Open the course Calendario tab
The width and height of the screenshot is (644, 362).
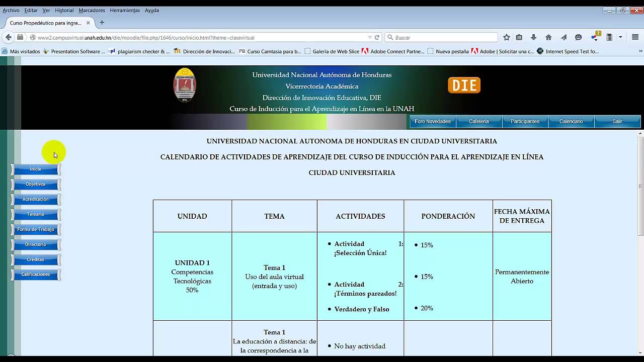click(571, 121)
